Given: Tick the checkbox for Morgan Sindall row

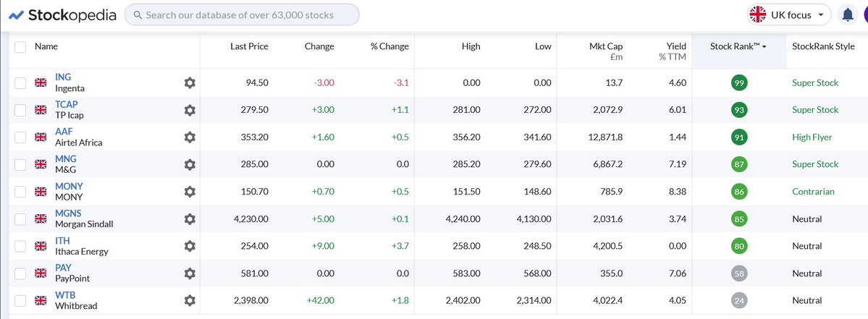Looking at the screenshot, I should tap(20, 219).
